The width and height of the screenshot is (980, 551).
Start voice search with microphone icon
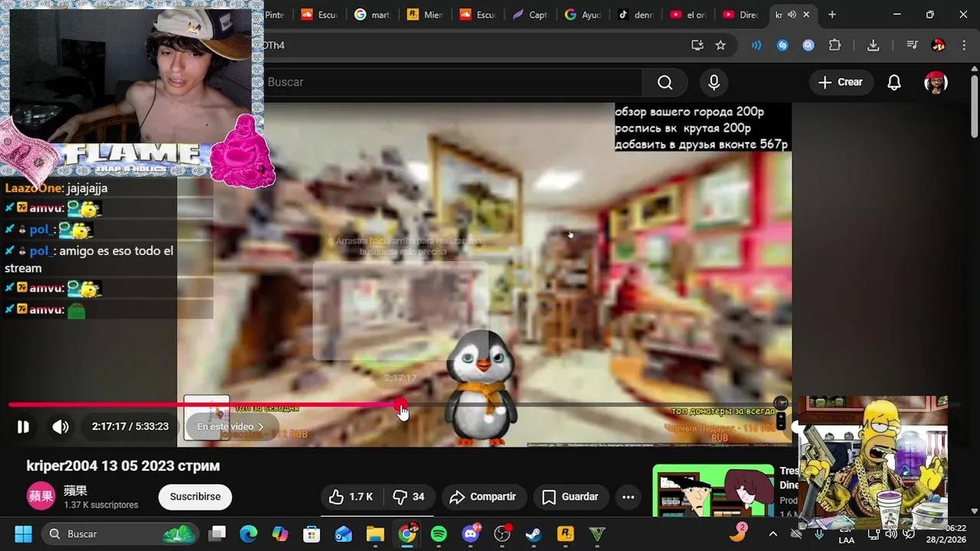tap(714, 83)
